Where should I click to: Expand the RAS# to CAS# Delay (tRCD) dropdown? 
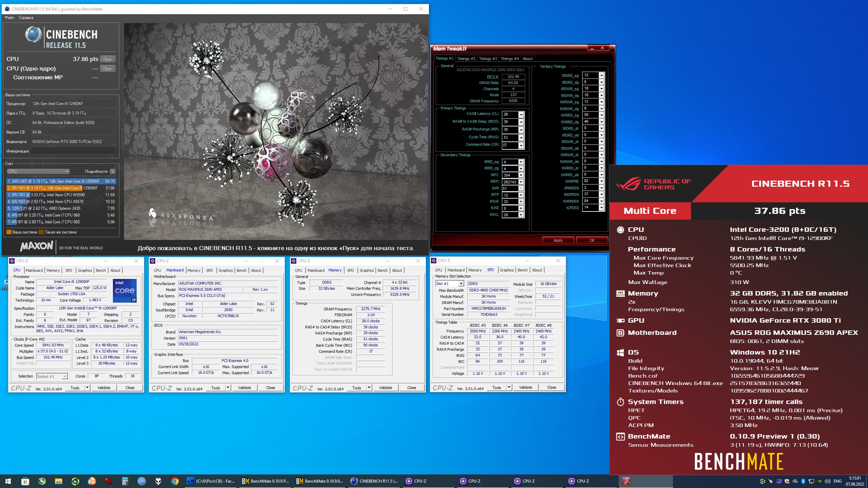[521, 122]
